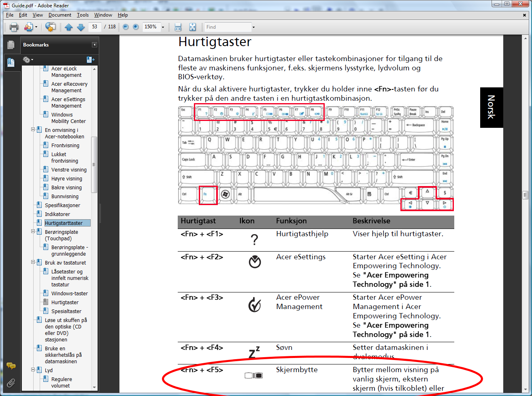The width and height of the screenshot is (532, 396).
Task: Click the page number field showing 53
Action: point(95,27)
